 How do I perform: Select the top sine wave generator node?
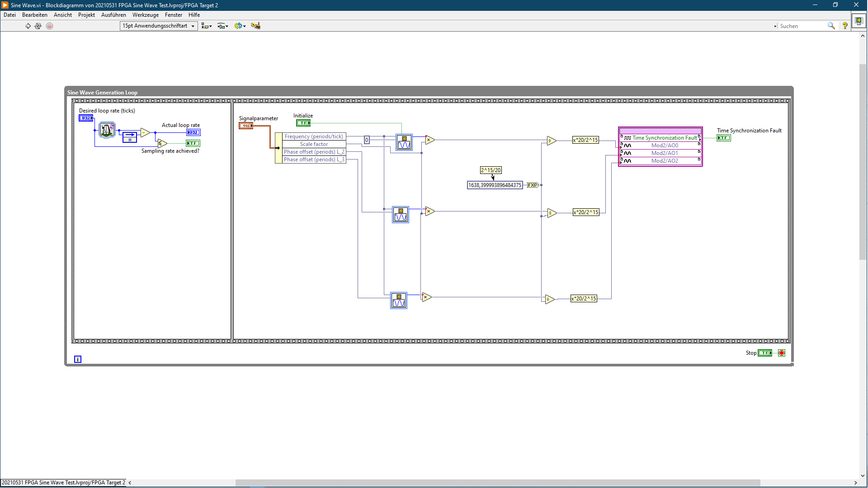tap(404, 143)
